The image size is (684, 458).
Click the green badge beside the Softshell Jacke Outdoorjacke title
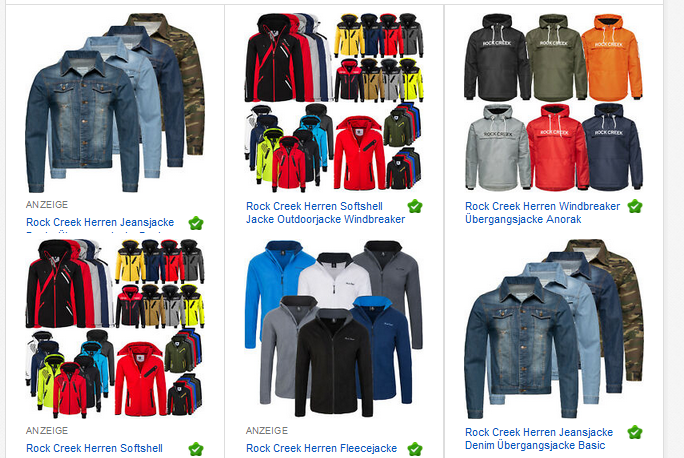pyautogui.click(x=415, y=206)
